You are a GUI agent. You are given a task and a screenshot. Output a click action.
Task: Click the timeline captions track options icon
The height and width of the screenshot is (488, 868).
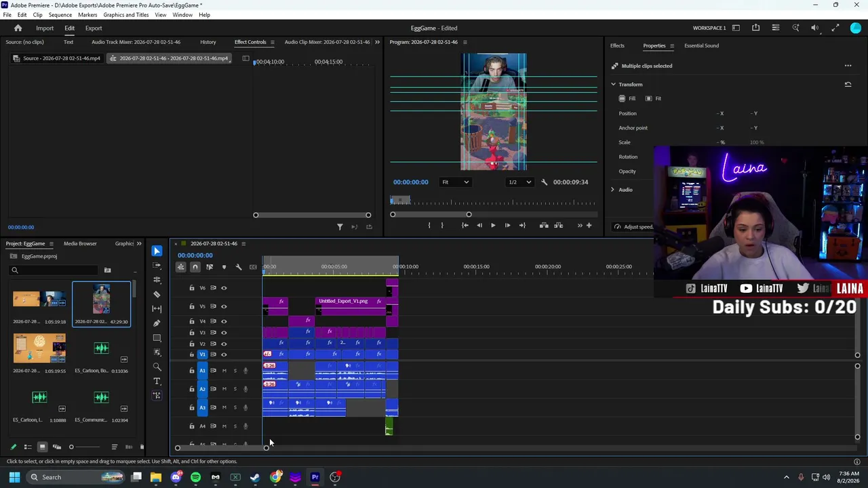[253, 267]
